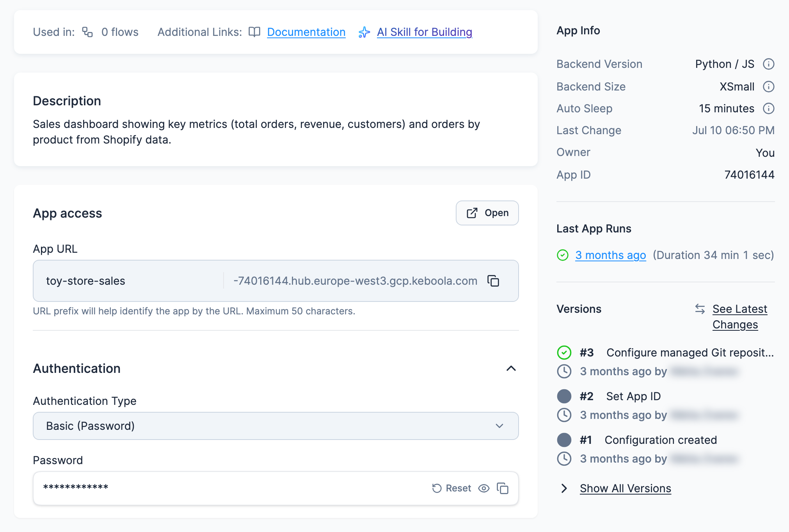Click the flows icon beside Used in
This screenshot has height=532, width=789.
(87, 32)
